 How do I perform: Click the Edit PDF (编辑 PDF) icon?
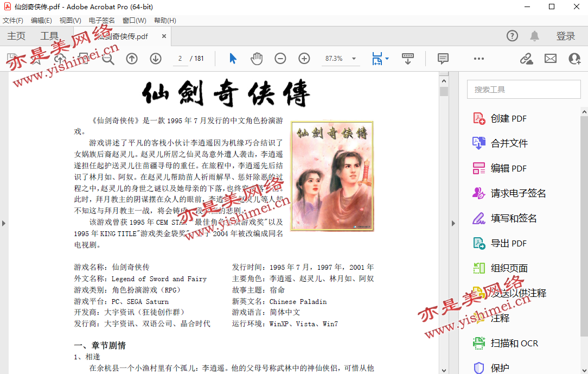pos(479,168)
